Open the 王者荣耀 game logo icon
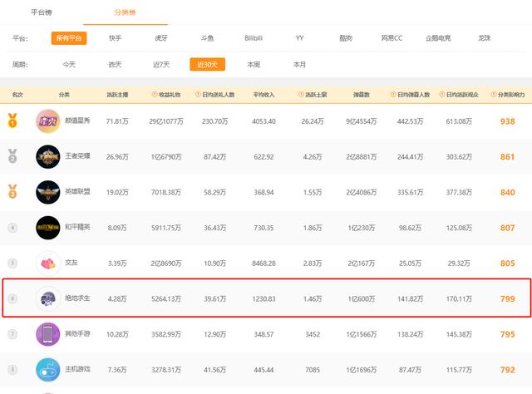 coord(48,157)
